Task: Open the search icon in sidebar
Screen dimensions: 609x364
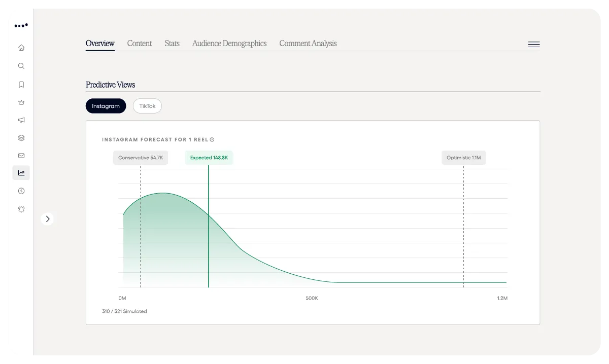Action: pos(21,66)
